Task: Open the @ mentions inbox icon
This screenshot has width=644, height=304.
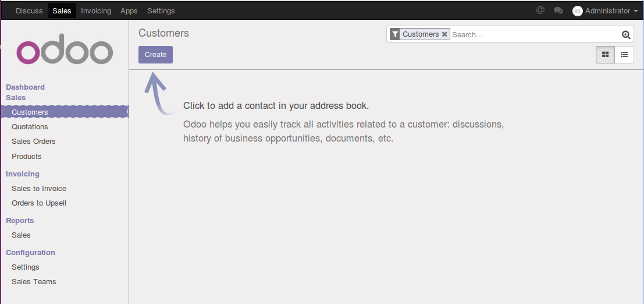Action: [540, 10]
